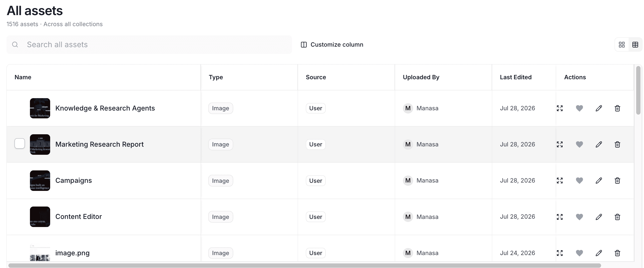
Task: Edit the Campaigns asset
Action: tap(599, 180)
